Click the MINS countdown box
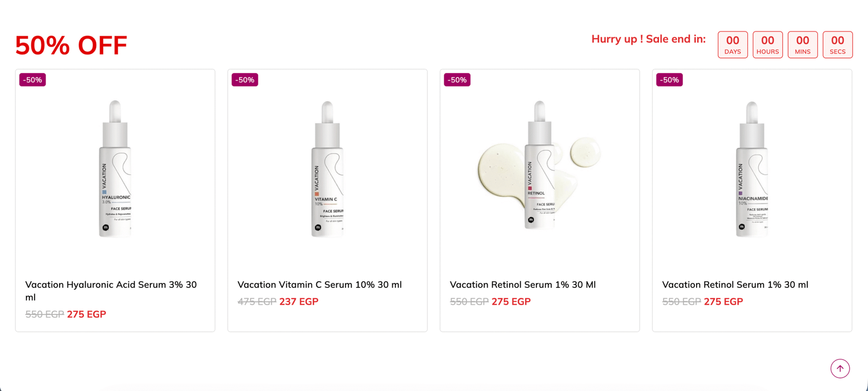This screenshot has height=391, width=868. 802,44
